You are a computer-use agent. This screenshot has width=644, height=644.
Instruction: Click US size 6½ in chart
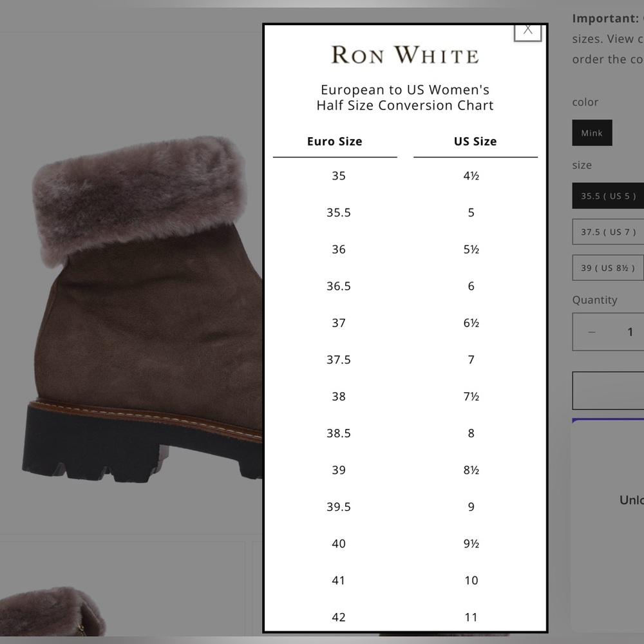click(x=471, y=323)
